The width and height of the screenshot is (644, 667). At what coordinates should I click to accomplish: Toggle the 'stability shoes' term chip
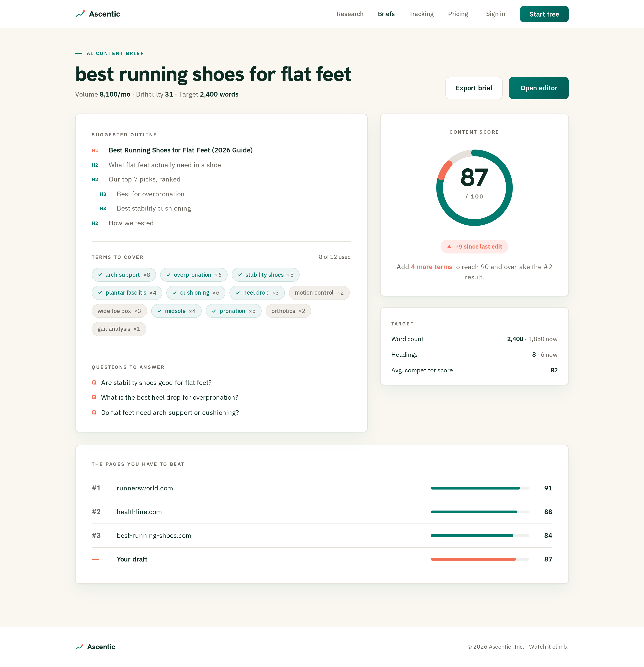pos(265,275)
